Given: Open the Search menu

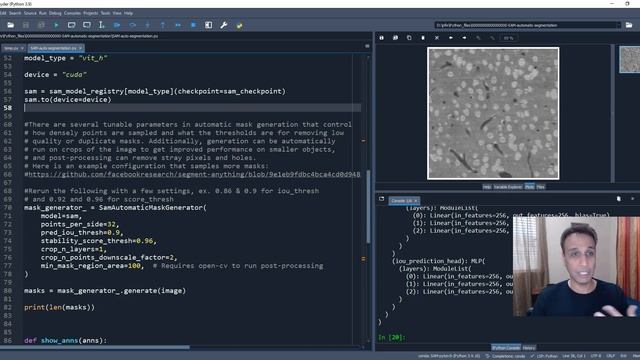Looking at the screenshot, I should 15,13.
